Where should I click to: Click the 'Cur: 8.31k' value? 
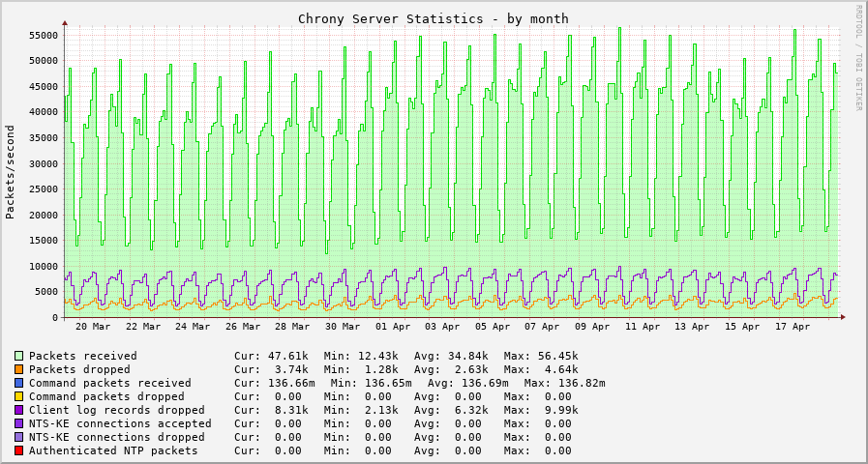pyautogui.click(x=271, y=410)
